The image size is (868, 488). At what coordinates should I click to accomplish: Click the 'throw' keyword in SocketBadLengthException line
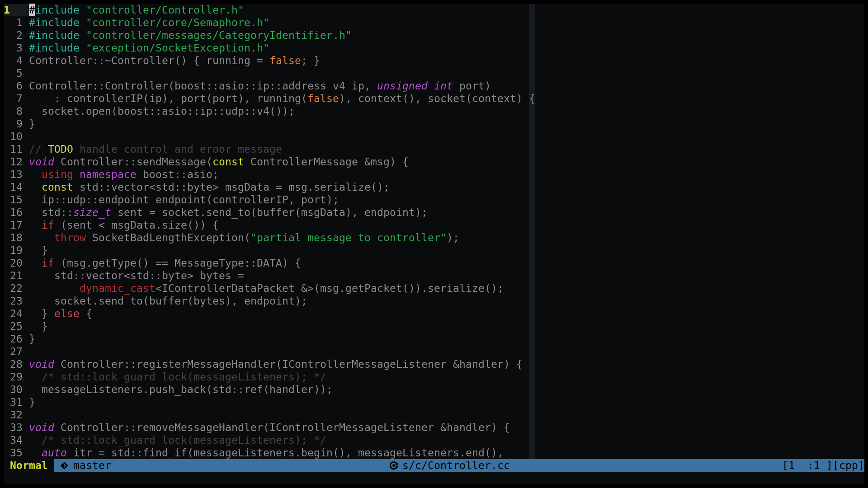(x=70, y=238)
